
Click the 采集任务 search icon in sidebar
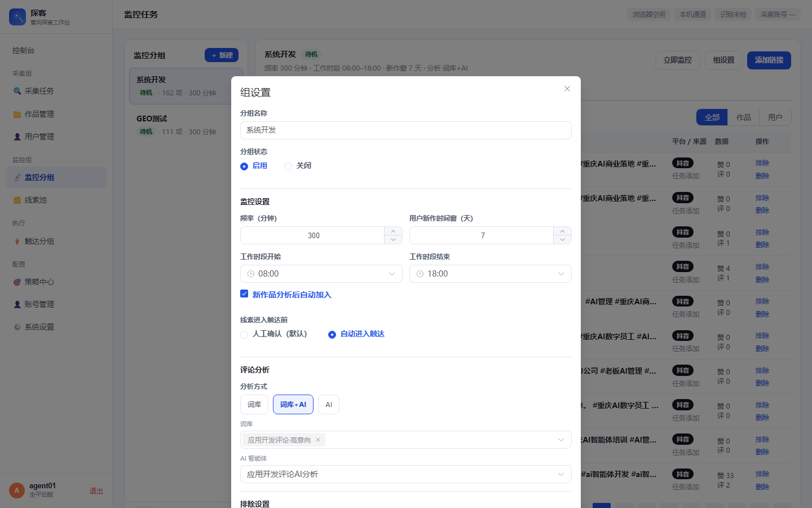[x=17, y=91]
